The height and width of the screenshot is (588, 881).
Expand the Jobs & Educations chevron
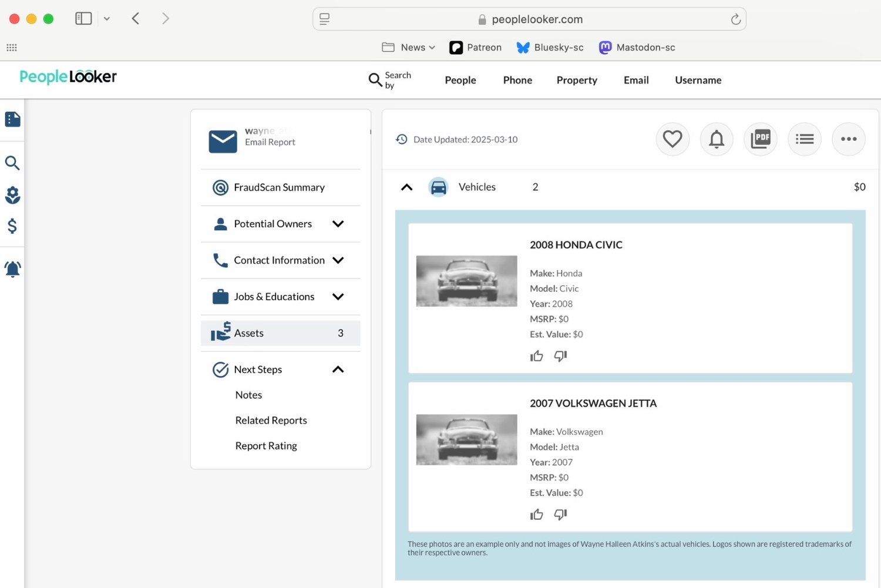tap(338, 297)
